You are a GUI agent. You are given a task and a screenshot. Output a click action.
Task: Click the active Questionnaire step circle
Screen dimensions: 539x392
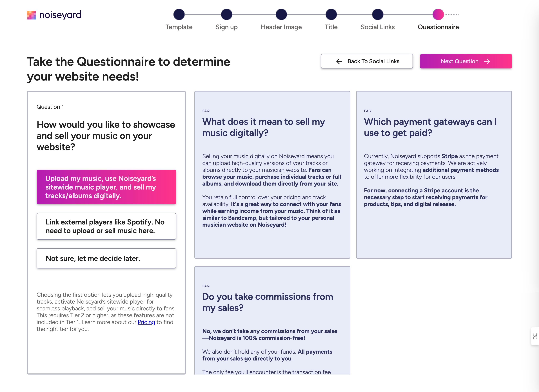[438, 14]
